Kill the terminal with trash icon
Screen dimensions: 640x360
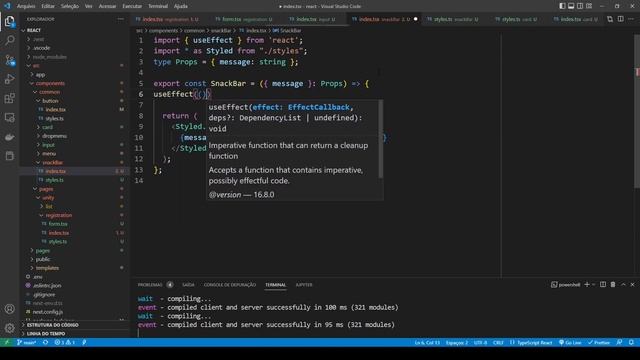tap(613, 284)
